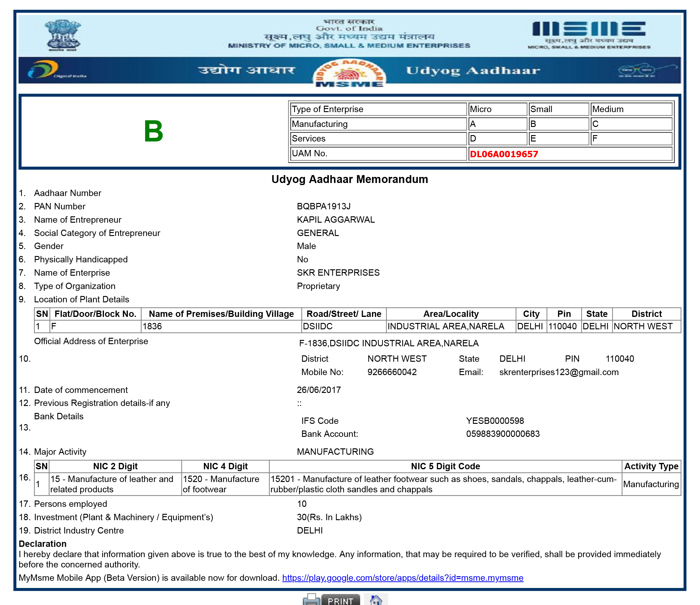Screen dimensions: 700x605
Task: Click the red UAM number DL06A0019657
Action: click(504, 154)
